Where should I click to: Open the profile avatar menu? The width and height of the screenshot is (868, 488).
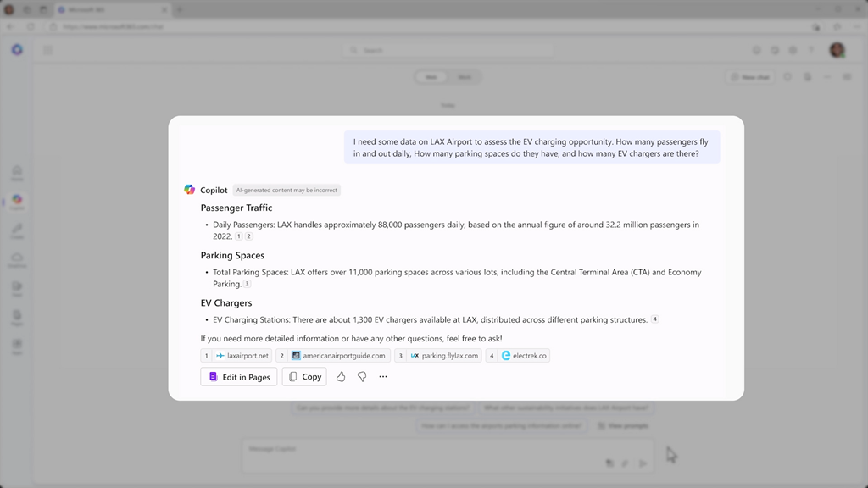(x=837, y=50)
